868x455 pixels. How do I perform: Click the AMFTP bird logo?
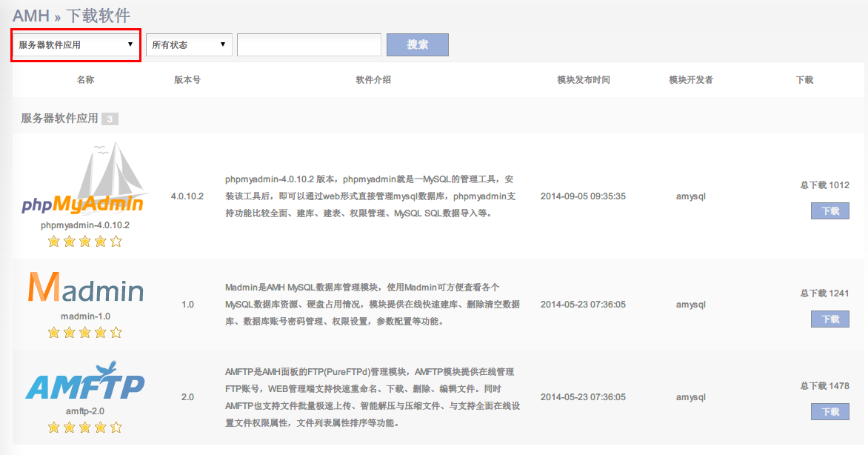point(84,382)
